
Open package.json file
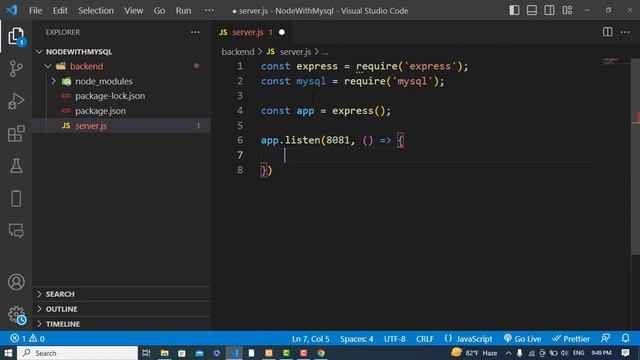100,111
